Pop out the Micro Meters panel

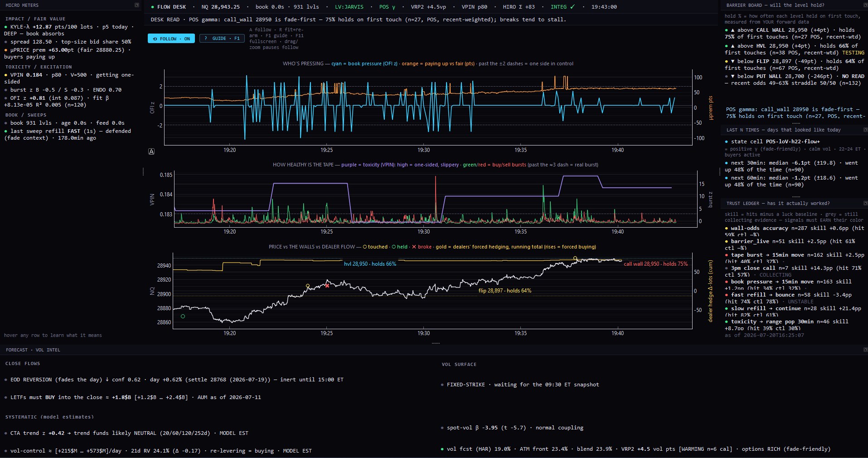point(137,5)
